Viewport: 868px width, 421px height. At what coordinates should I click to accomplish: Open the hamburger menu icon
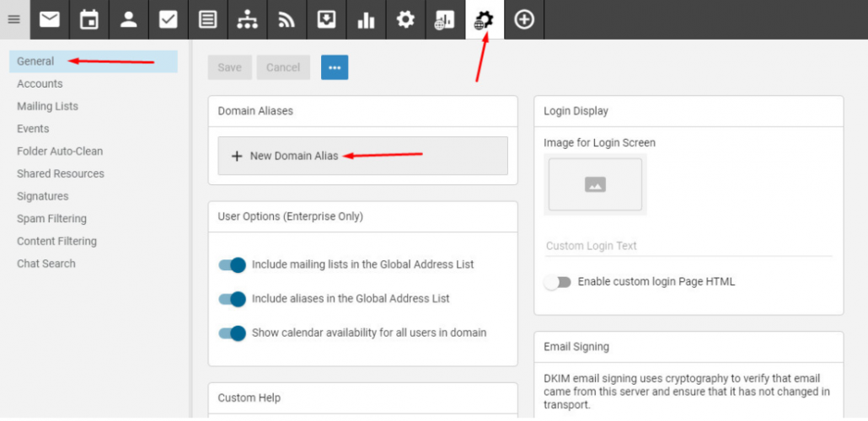pos(14,19)
